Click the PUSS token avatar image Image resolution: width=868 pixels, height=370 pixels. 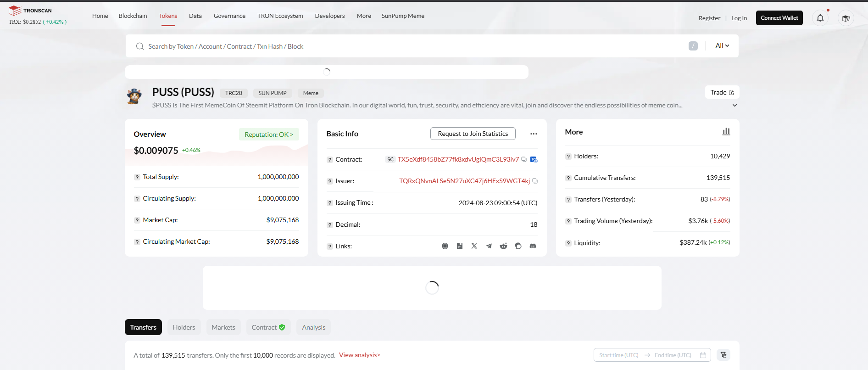click(134, 96)
